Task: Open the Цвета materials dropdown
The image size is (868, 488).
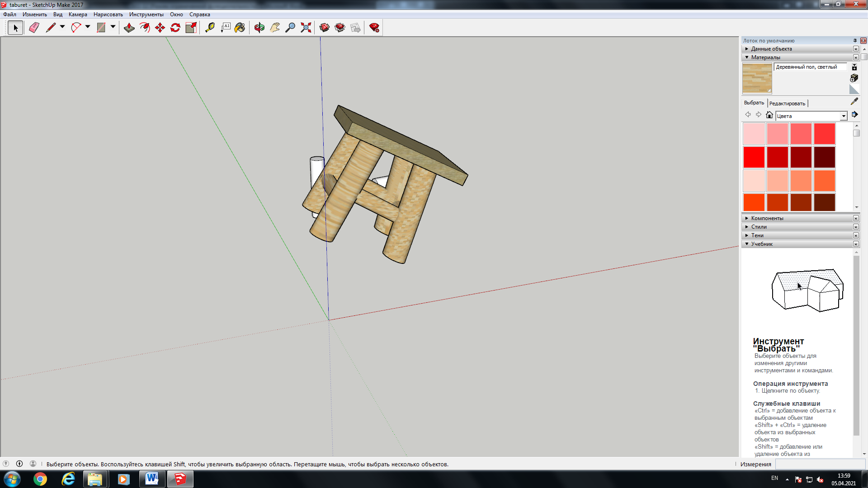Action: (x=844, y=116)
